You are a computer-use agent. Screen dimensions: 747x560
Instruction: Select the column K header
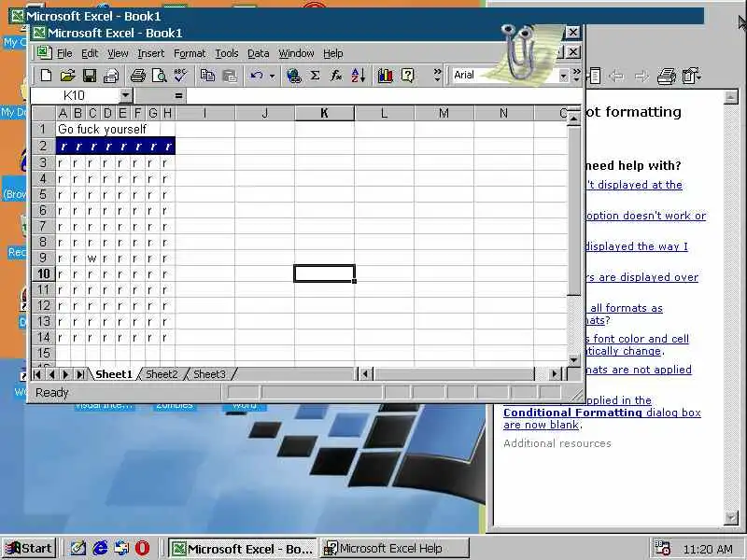[x=324, y=113]
